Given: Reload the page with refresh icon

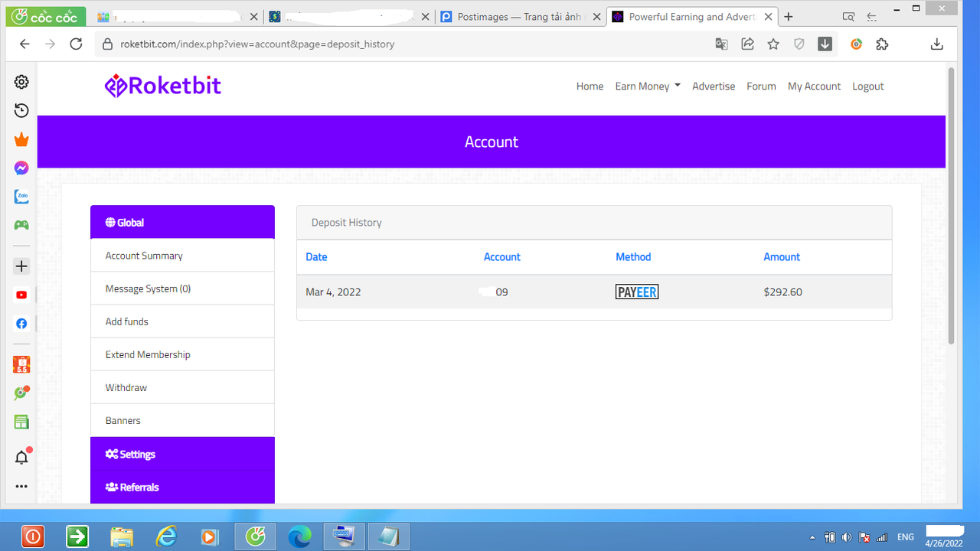Looking at the screenshot, I should (76, 44).
